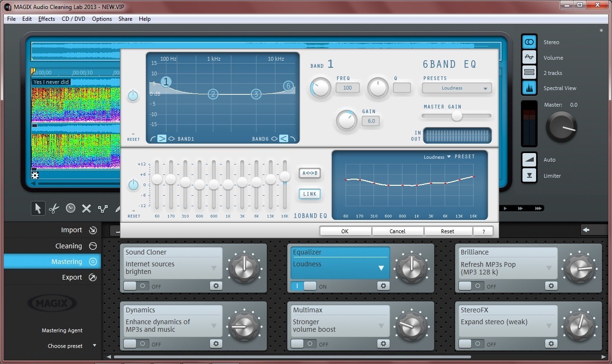Click the Master Gain slider handle
This screenshot has height=364, width=612.
pyautogui.click(x=457, y=116)
